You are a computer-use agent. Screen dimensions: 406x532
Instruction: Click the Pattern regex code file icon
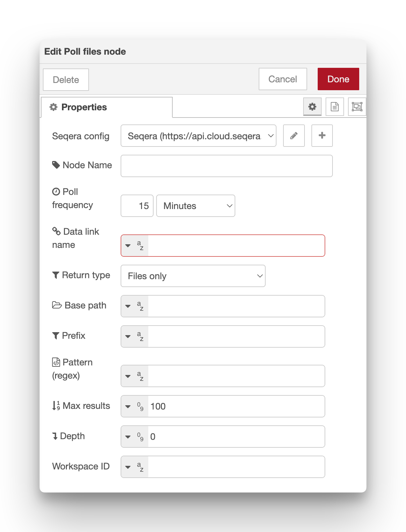click(x=56, y=362)
